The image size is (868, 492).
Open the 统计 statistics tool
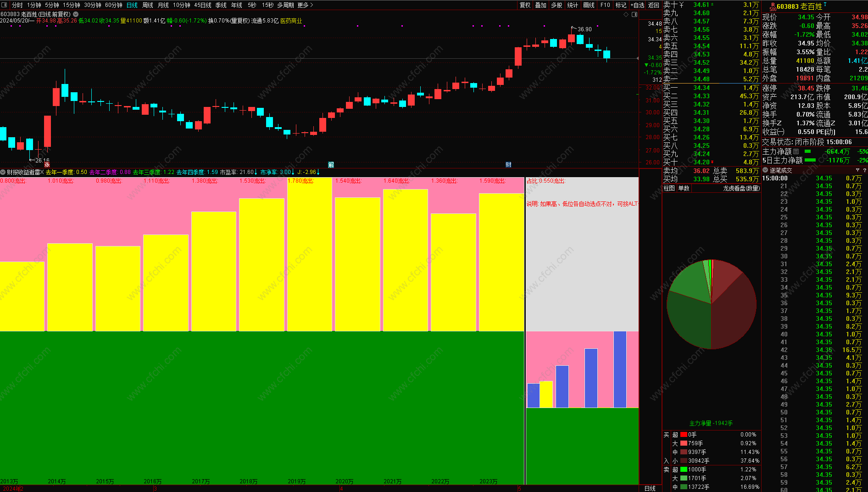coord(573,5)
